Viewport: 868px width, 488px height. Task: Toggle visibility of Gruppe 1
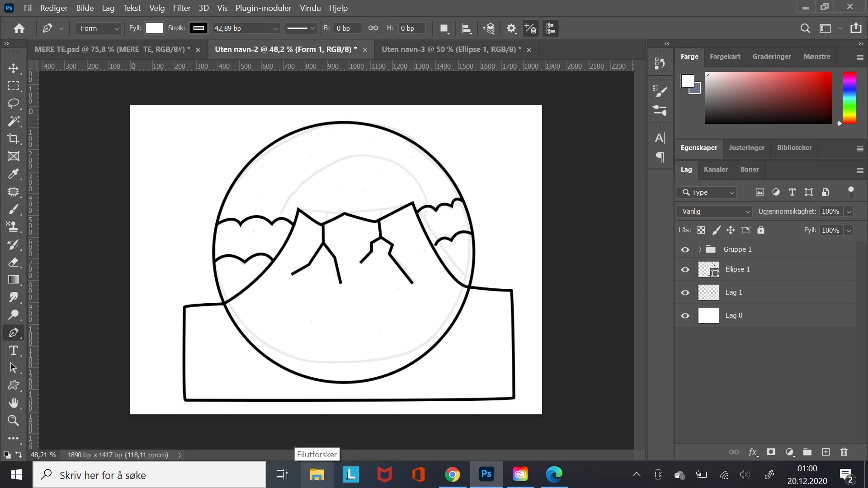pos(685,250)
